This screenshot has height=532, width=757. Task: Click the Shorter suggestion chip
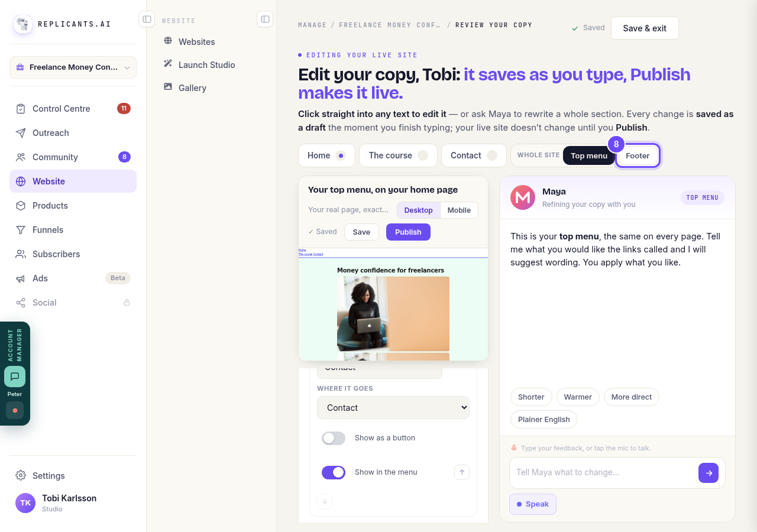point(531,397)
